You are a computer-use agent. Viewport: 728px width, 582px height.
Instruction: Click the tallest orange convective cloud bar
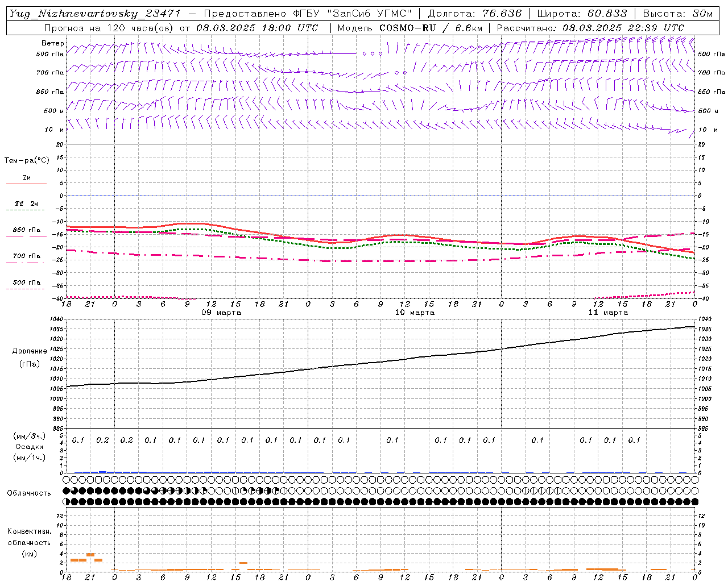pyautogui.click(x=90, y=555)
